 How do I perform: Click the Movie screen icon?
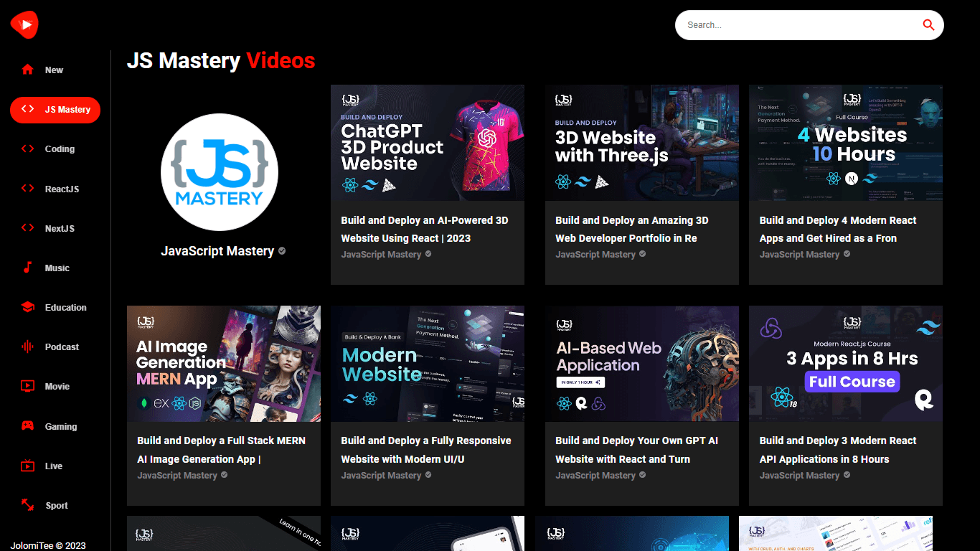point(28,386)
